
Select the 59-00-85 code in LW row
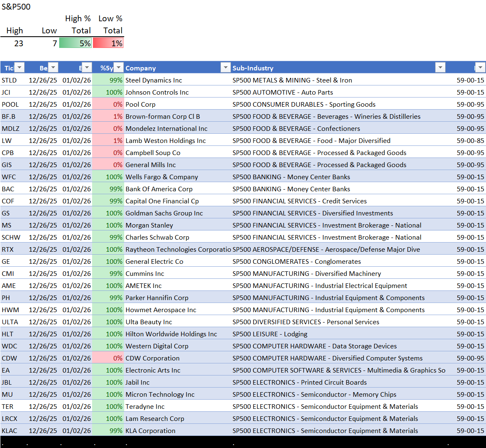click(x=470, y=141)
